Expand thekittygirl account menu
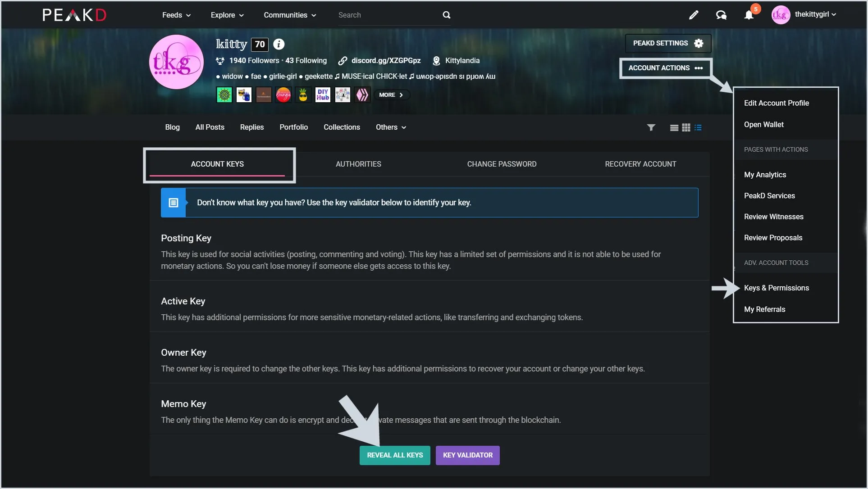 [x=815, y=14]
